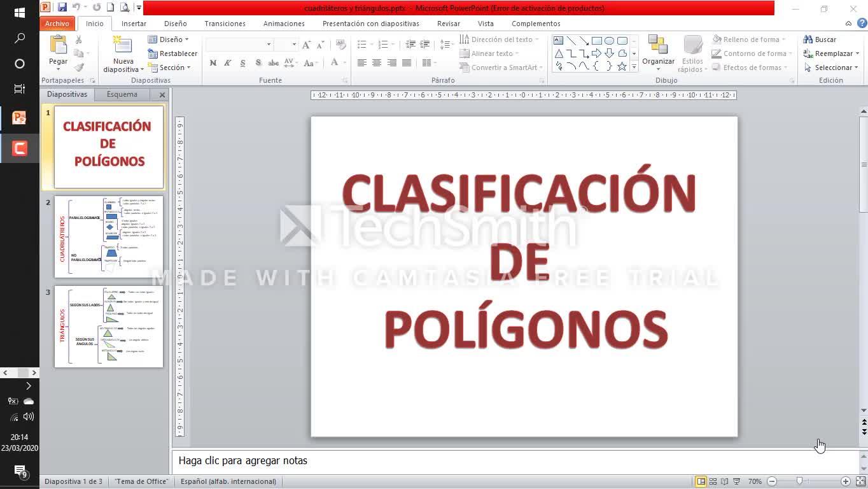Click the Buscar binoculars icon

pos(808,39)
